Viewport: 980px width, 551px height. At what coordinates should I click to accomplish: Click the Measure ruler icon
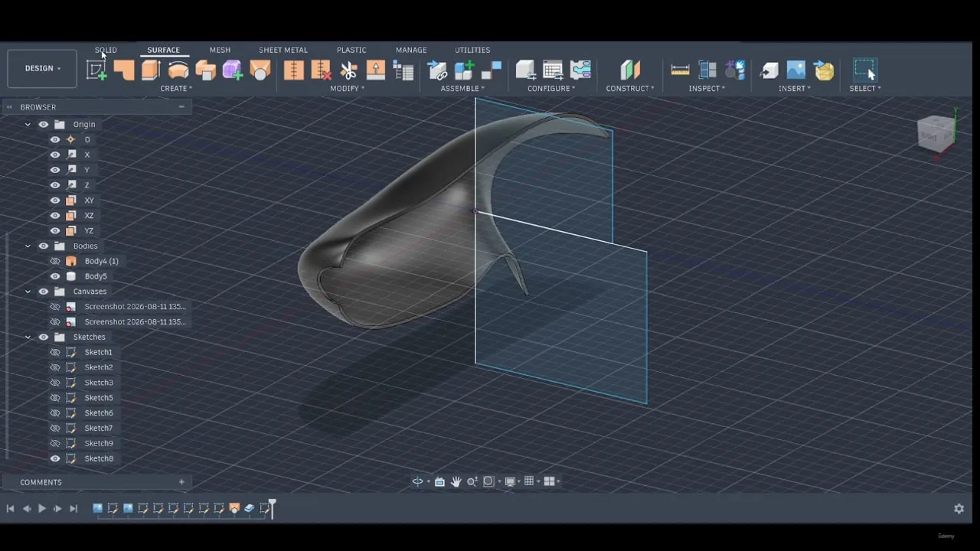coord(680,70)
